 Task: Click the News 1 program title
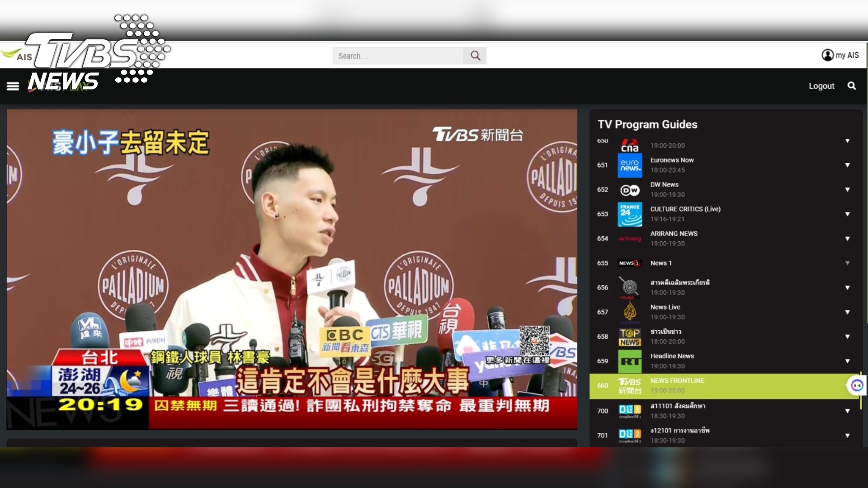pos(661,263)
